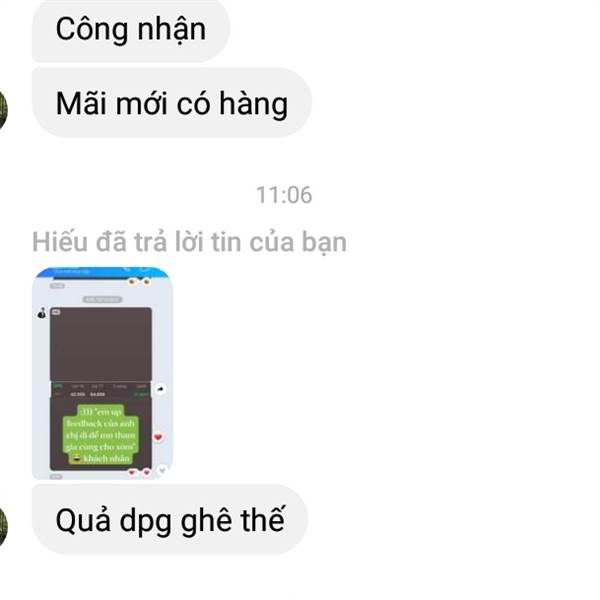Click the small black avatar inside the thumbnail
The image size is (600, 600).
click(x=41, y=313)
